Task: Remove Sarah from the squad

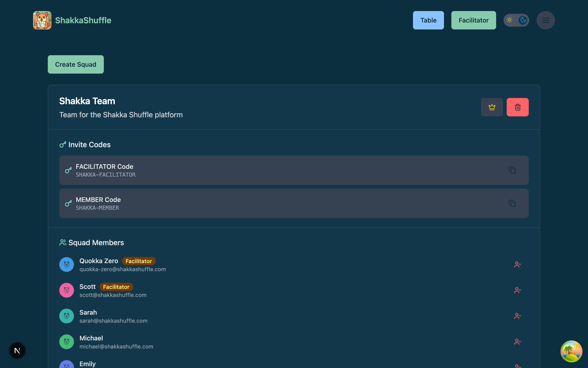Action: [518, 316]
